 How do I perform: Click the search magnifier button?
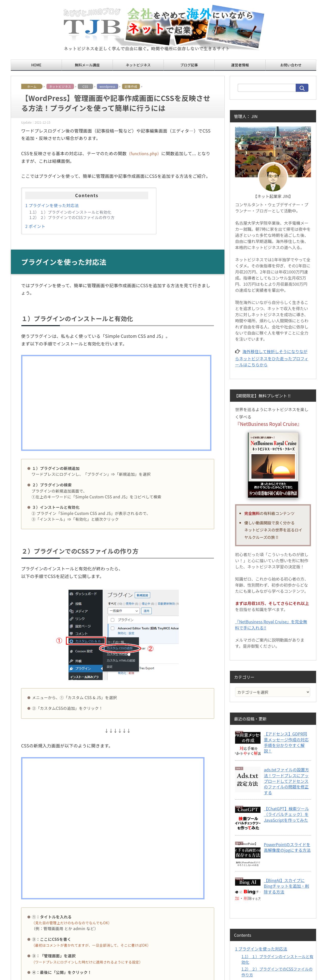click(x=302, y=88)
